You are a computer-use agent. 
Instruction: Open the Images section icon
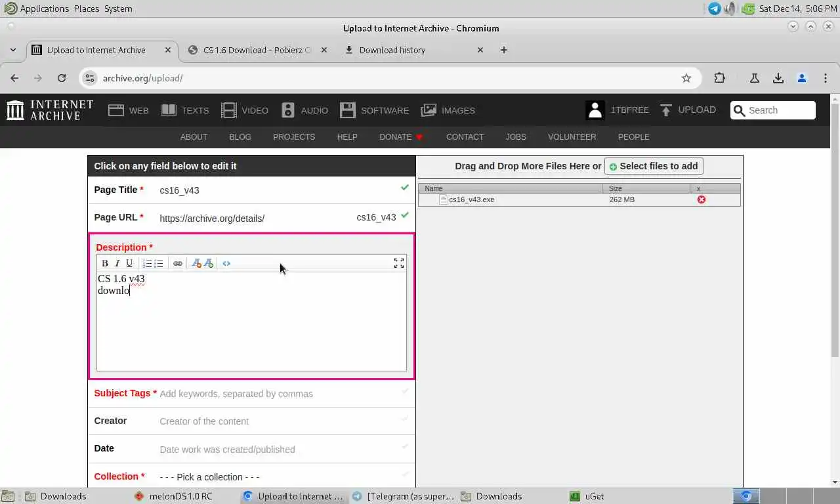point(429,110)
